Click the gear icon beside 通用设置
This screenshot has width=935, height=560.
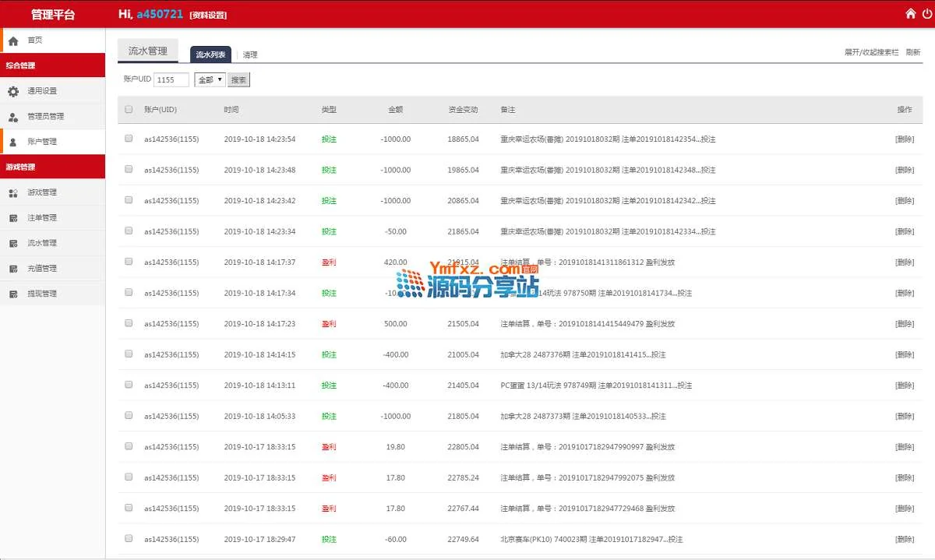13,91
